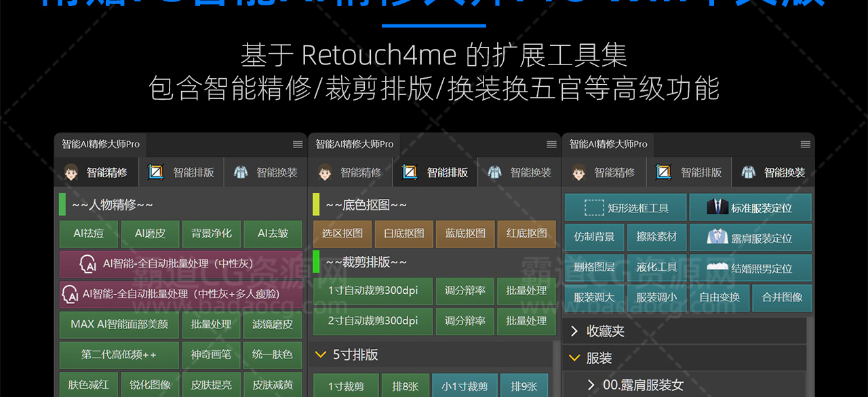Viewport: 868px width, 397px height.
Task: Click the collar icon for 结婚照男定位
Action: coord(717,267)
